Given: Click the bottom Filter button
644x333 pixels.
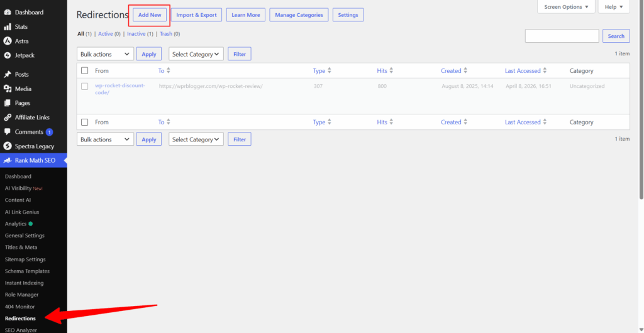Looking at the screenshot, I should [x=240, y=139].
